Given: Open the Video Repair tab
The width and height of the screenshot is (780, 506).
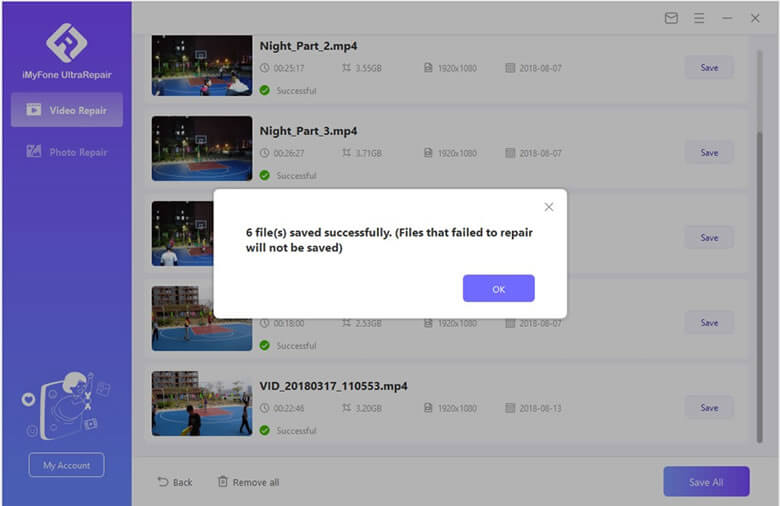Looking at the screenshot, I should (67, 110).
